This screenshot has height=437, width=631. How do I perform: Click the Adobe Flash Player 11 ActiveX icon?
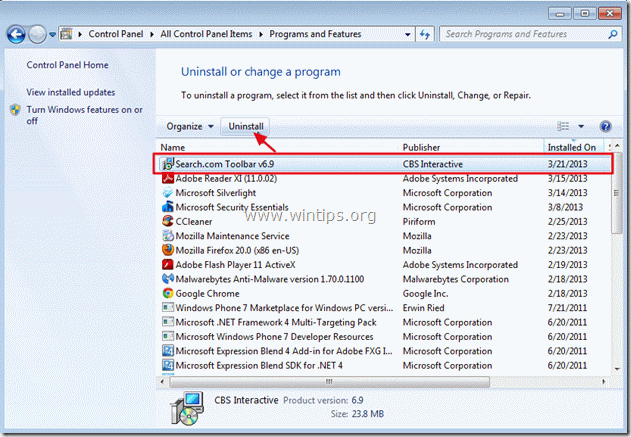click(x=167, y=264)
